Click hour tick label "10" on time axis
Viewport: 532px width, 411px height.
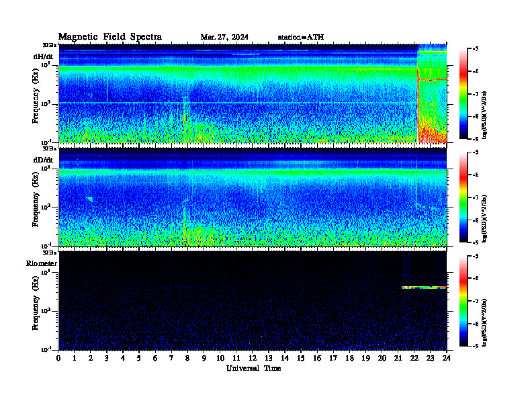point(220,358)
